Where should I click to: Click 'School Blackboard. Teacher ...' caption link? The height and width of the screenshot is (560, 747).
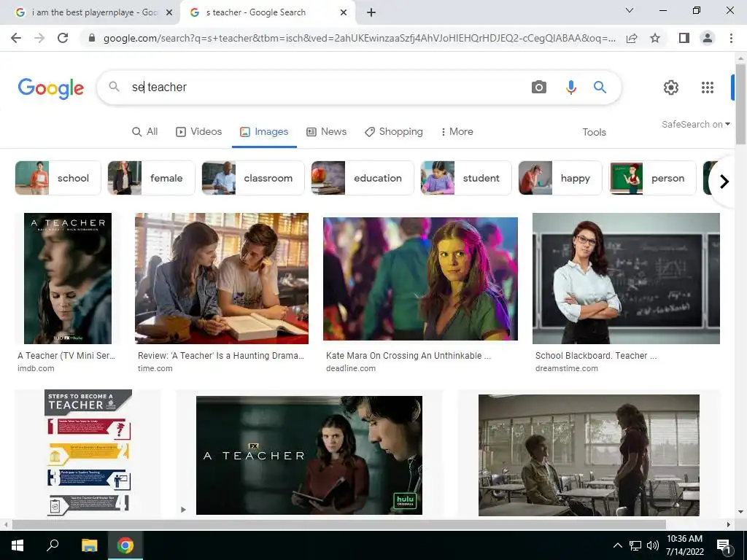click(x=595, y=356)
